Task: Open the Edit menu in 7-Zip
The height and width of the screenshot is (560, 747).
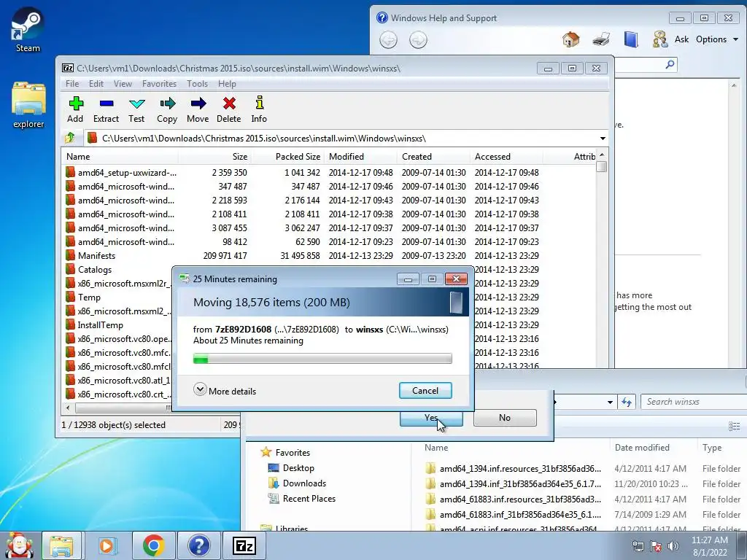Action: pyautogui.click(x=96, y=84)
